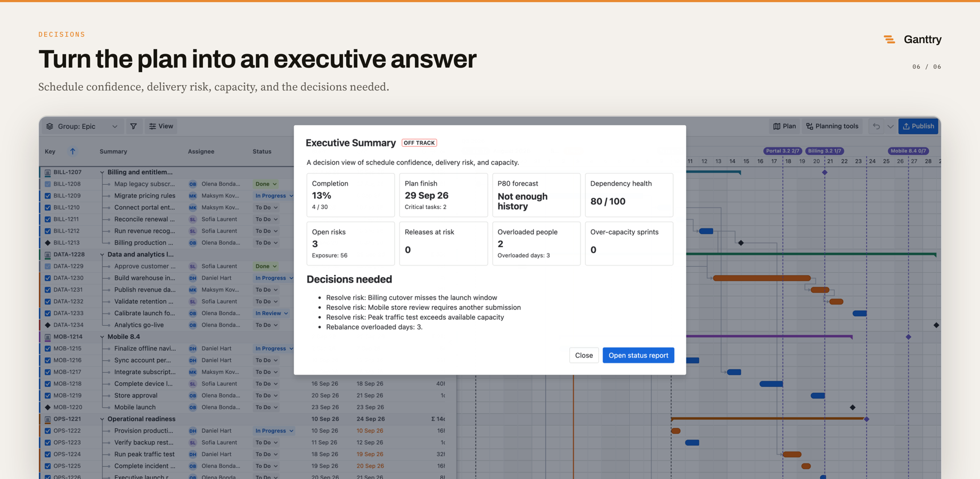The height and width of the screenshot is (479, 980).
Task: Toggle the OPS-1224 checkbox
Action: tap(47, 455)
